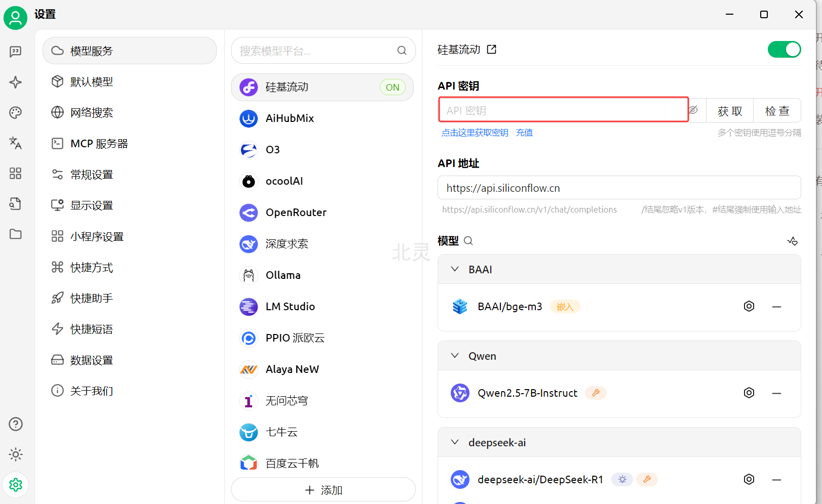Open 快捷短语 settings section
The height and width of the screenshot is (504, 822).
pos(130,329)
